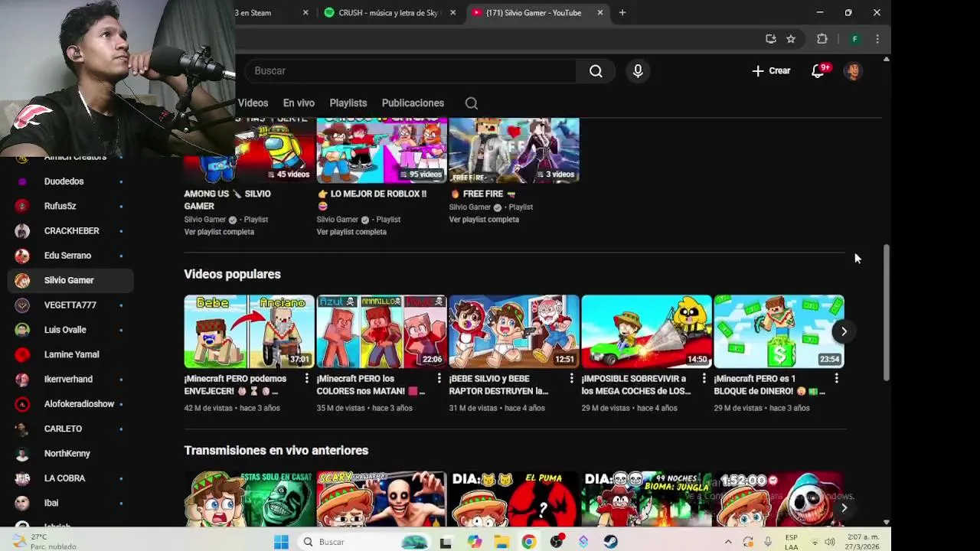Viewport: 980px width, 551px height.
Task: Open Edu Serrano subscription in sidebar
Action: coord(70,256)
